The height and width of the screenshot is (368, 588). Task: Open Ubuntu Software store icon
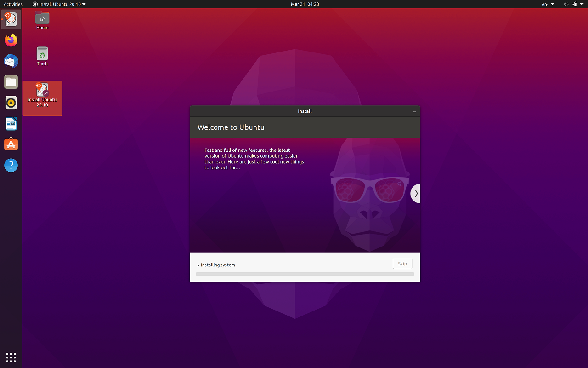tap(11, 144)
